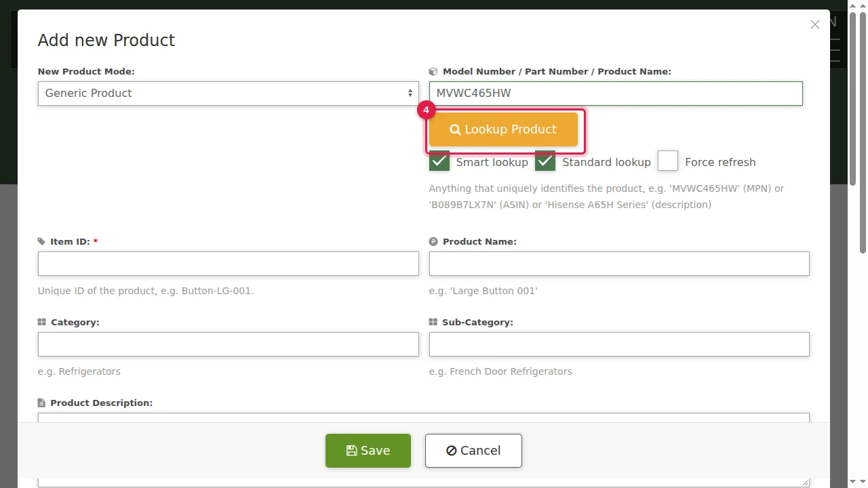This screenshot has height=488, width=868.
Task: Click the hint text mentioning 'Hisense A65H Series'
Action: tap(606, 197)
